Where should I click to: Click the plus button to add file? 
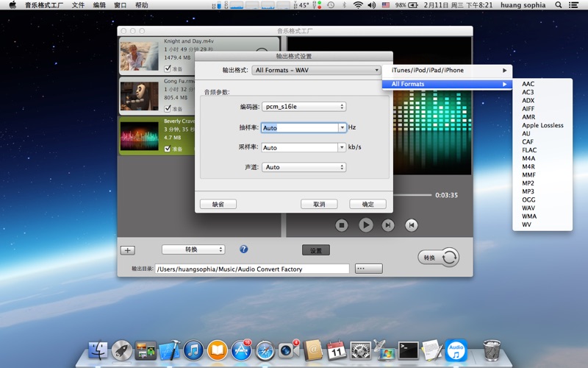127,250
